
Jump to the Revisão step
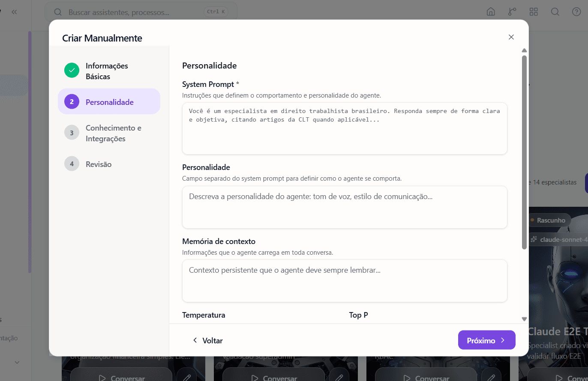point(109,164)
